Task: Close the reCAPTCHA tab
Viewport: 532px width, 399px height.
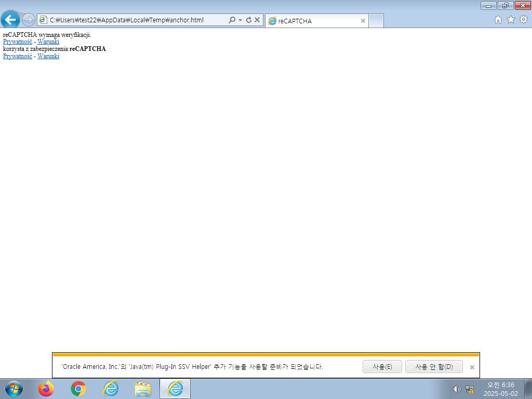Action: click(x=363, y=21)
